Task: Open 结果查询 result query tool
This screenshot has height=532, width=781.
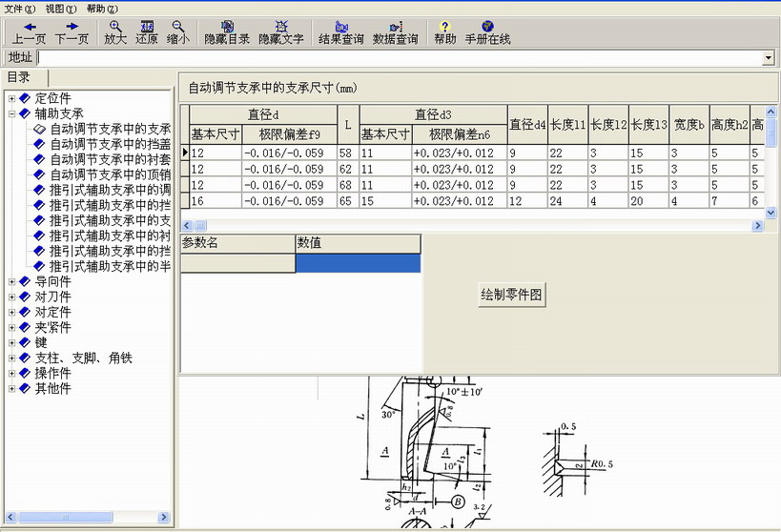Action: (341, 32)
